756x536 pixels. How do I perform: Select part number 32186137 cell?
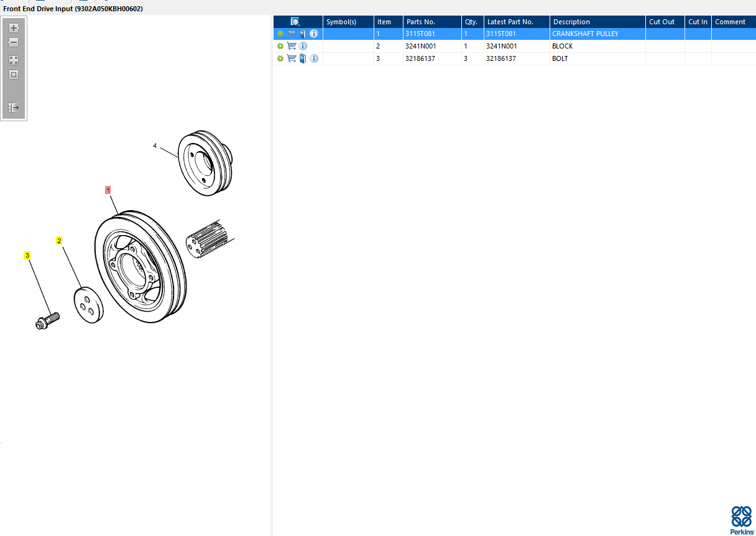pyautogui.click(x=432, y=58)
